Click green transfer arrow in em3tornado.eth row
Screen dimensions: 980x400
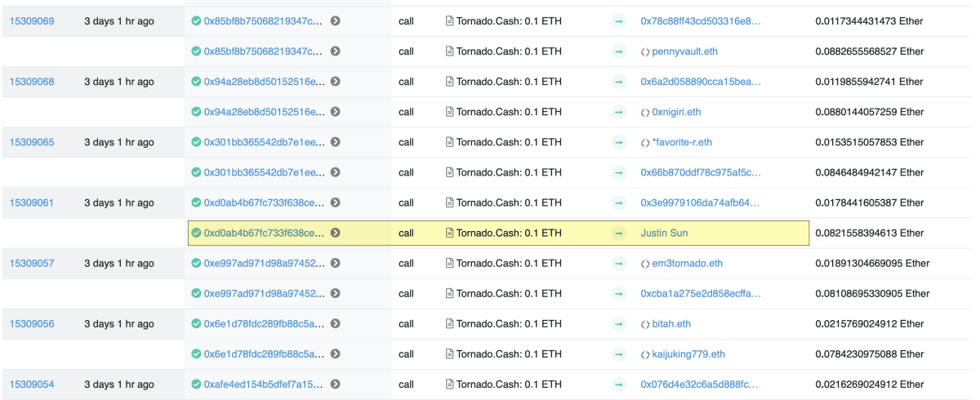coord(619,263)
